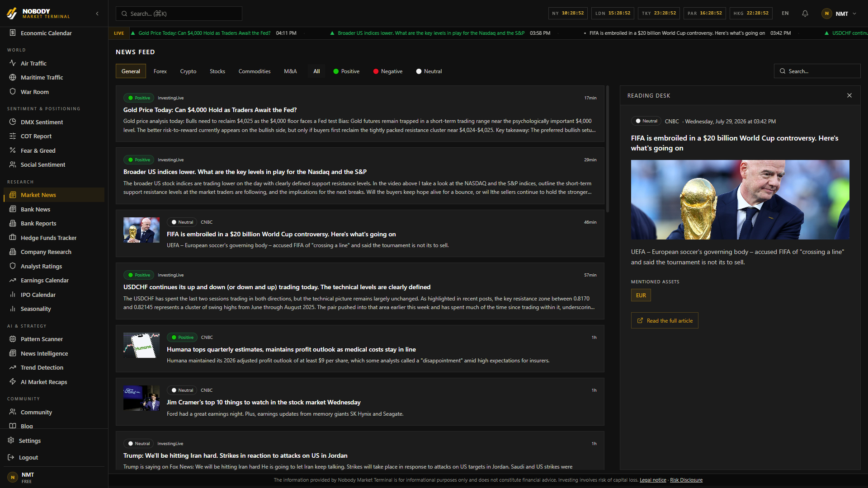Switch to the Crypto tab
868x488 pixels.
(188, 71)
